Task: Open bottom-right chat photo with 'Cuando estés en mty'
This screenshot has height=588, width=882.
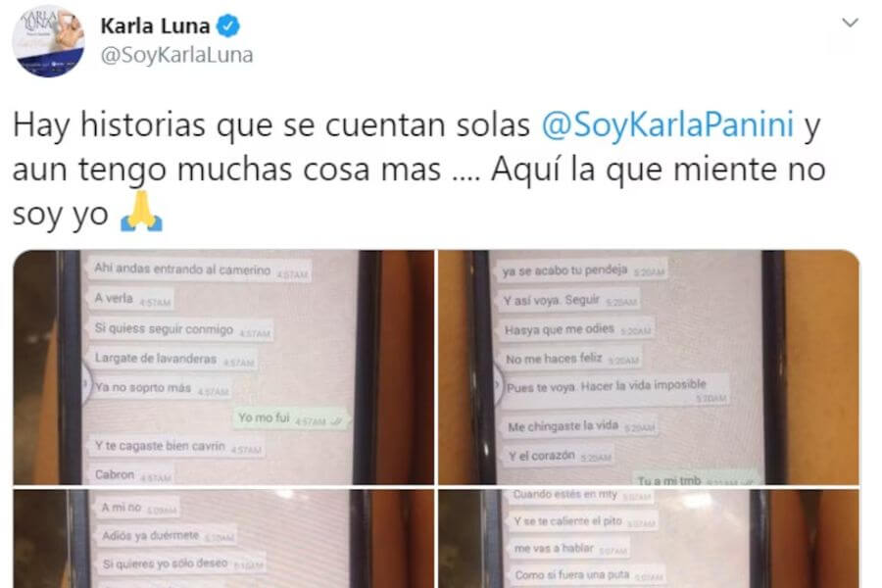Action: pos(649,538)
